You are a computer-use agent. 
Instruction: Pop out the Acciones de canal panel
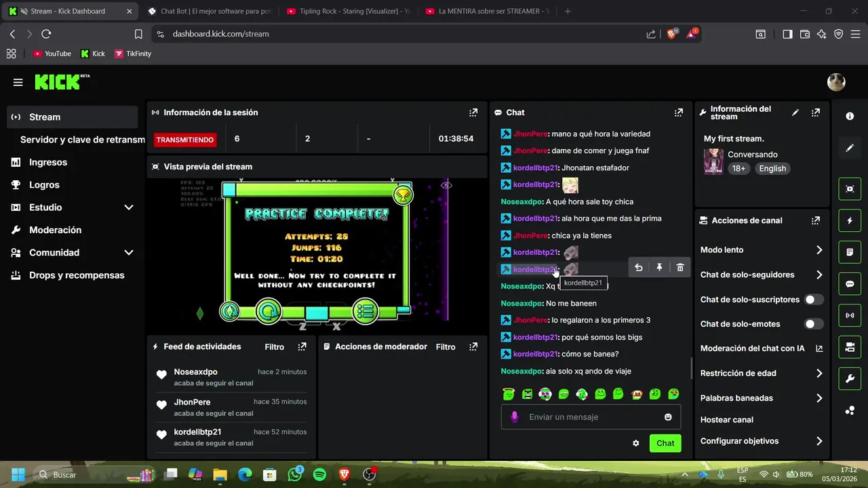pos(816,220)
